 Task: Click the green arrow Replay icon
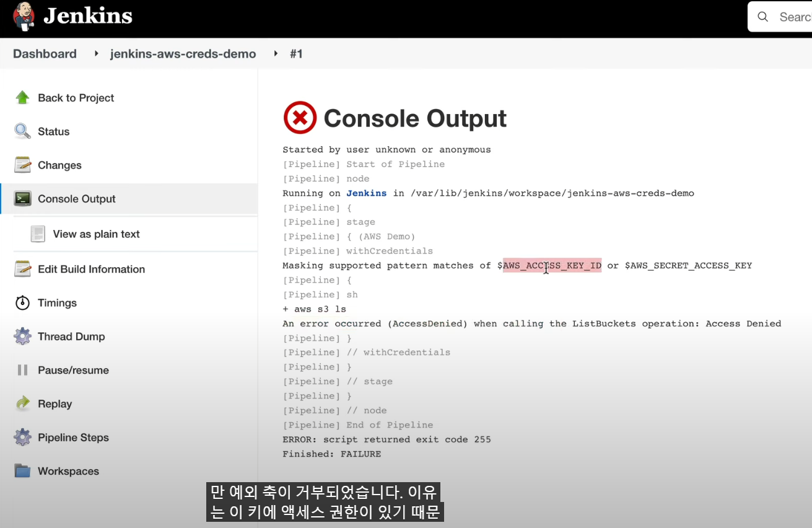[x=23, y=403]
